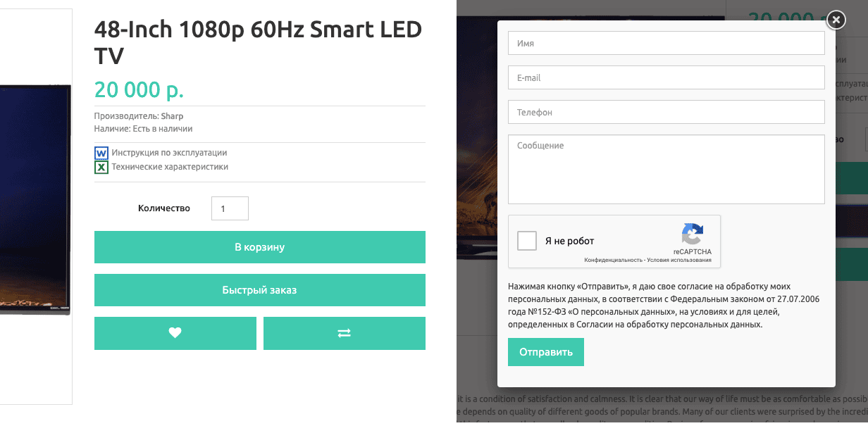Add the TV with "В корзину" button
Viewport: 868px width, 433px height.
click(260, 247)
